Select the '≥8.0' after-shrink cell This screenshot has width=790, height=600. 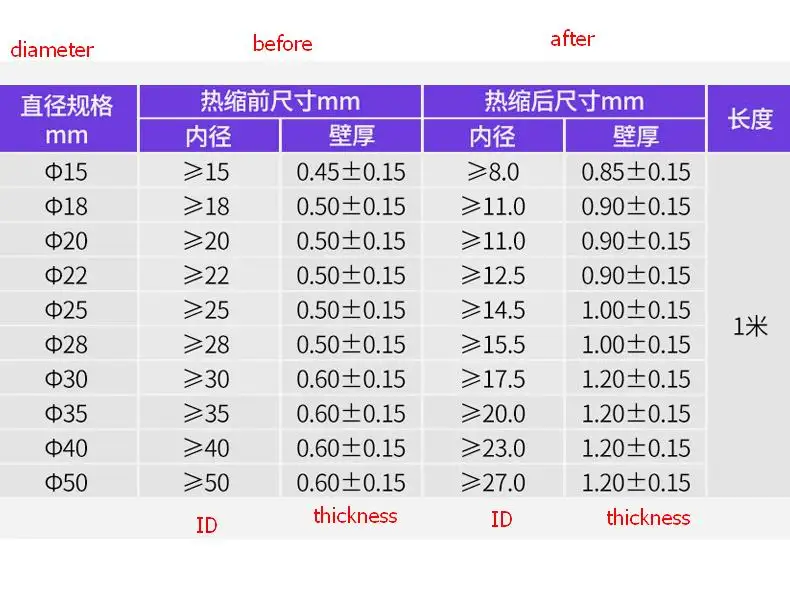pos(493,172)
